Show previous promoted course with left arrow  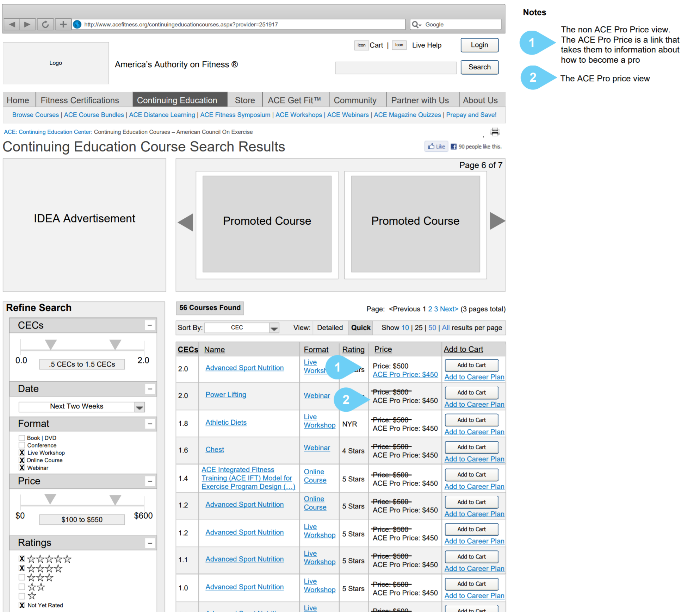click(186, 222)
